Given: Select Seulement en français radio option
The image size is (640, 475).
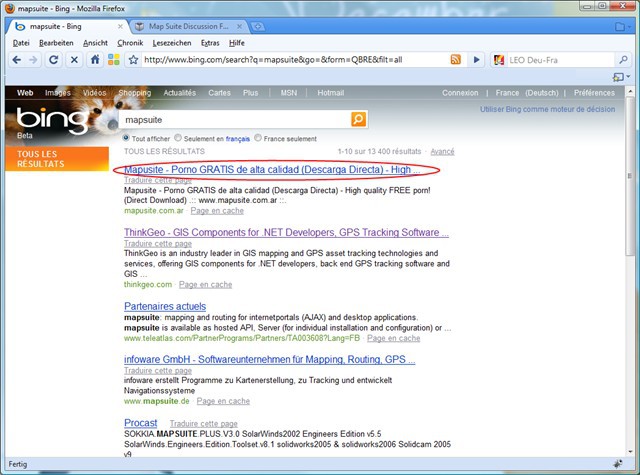Looking at the screenshot, I should click(178, 138).
